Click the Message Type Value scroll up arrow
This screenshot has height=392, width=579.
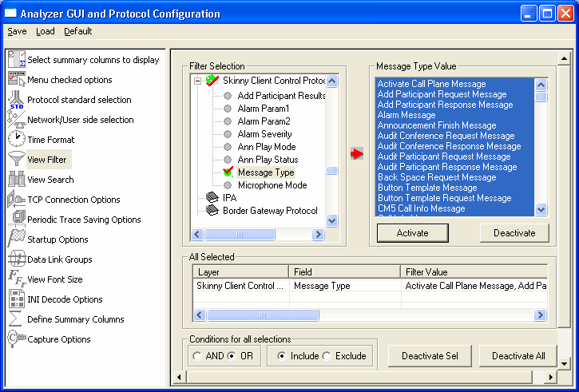[541, 85]
